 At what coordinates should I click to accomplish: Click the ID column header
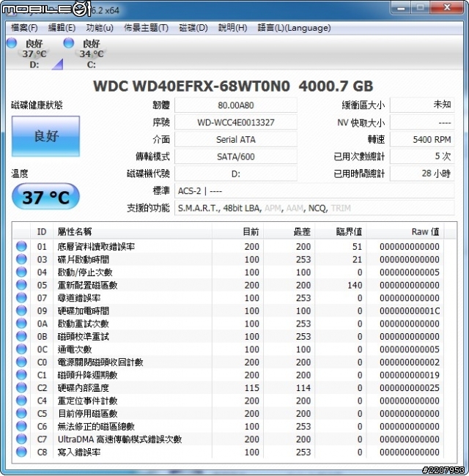click(42, 231)
